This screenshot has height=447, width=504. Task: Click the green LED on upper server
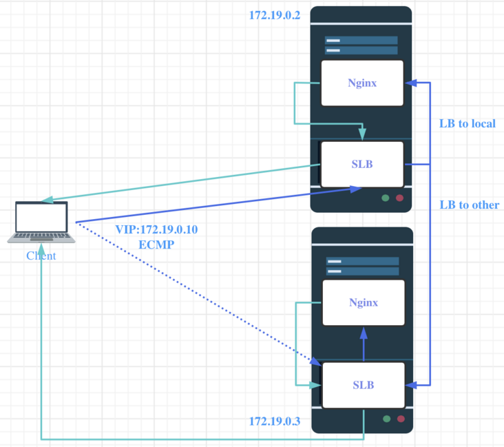[386, 198]
